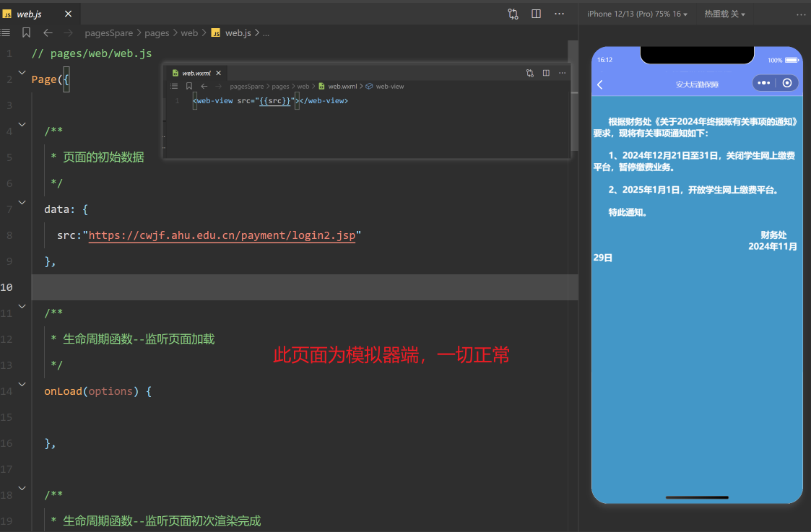The height and width of the screenshot is (532, 811).
Task: Close the web.js tab
Action: pos(69,14)
